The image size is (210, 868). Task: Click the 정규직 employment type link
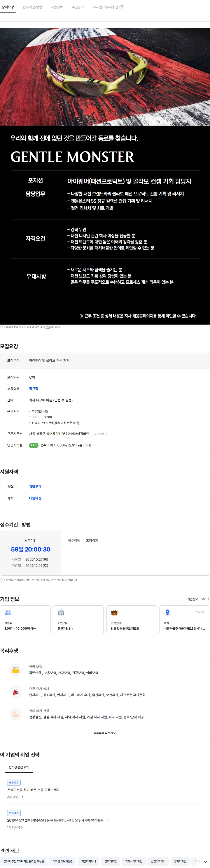coord(34,388)
